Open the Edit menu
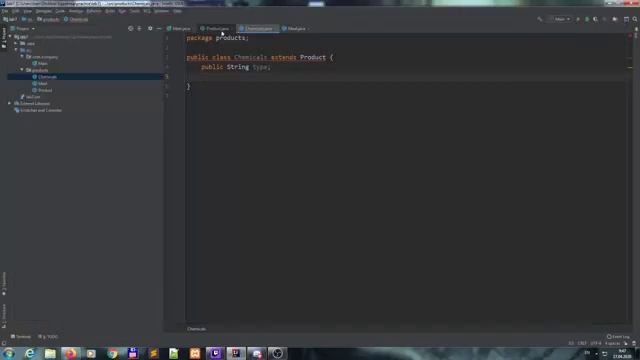 click(x=16, y=11)
